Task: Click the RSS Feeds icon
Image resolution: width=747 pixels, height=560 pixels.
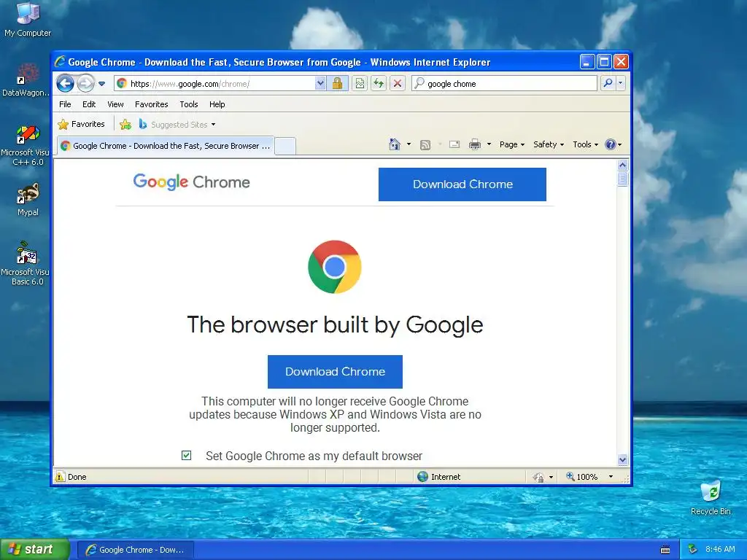Action: click(x=425, y=145)
